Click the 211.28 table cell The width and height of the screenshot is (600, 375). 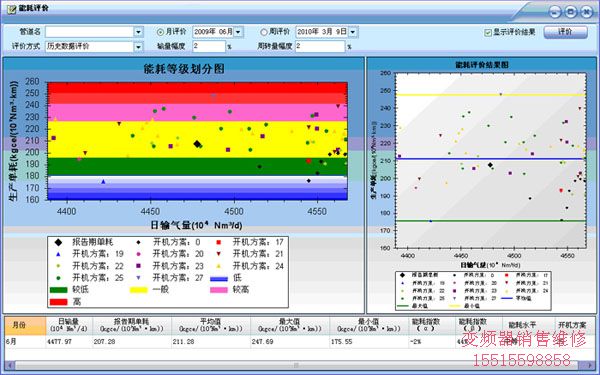click(x=210, y=342)
